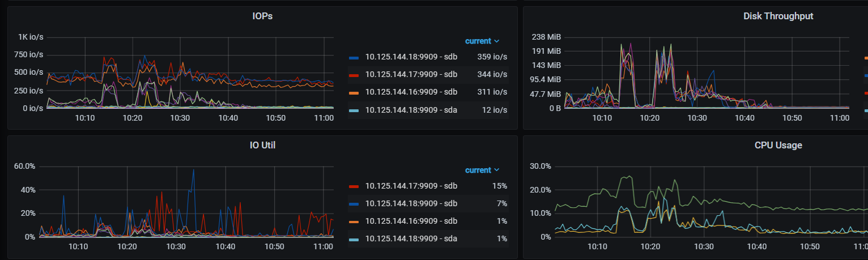Toggle 10.125.144.16:9909 - sdb series label in IOPs legend

click(411, 92)
